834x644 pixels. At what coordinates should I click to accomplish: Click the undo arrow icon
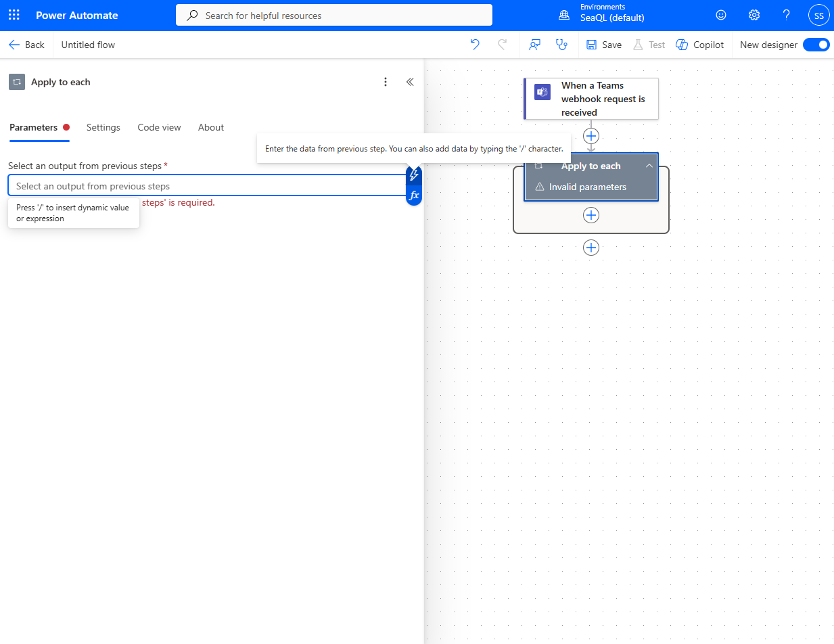475,45
